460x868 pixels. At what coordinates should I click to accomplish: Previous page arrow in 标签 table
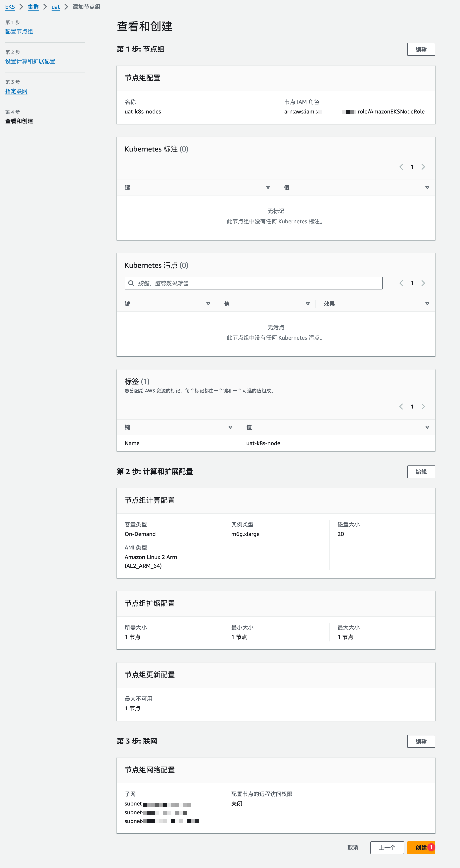coord(401,407)
